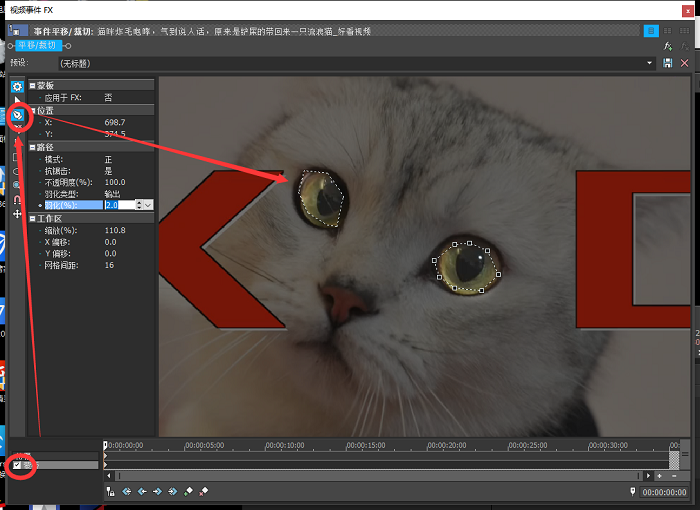Collapse the 路径 section
The width and height of the screenshot is (700, 510).
tap(33, 147)
